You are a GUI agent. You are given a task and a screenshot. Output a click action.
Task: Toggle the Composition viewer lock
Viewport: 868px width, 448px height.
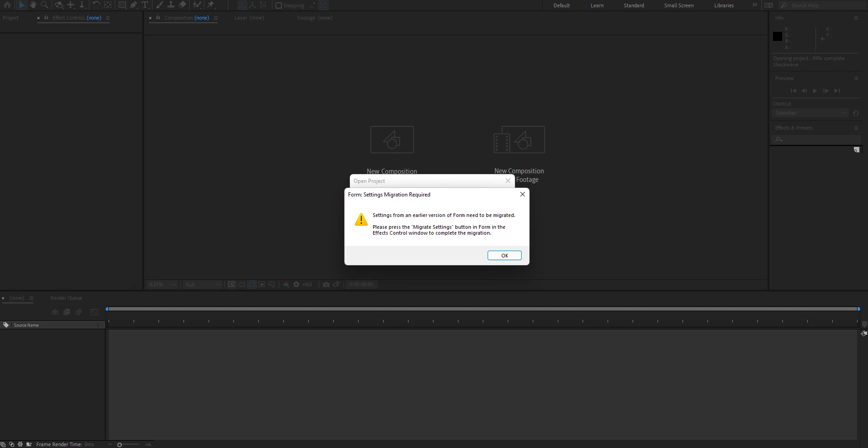pyautogui.click(x=158, y=17)
